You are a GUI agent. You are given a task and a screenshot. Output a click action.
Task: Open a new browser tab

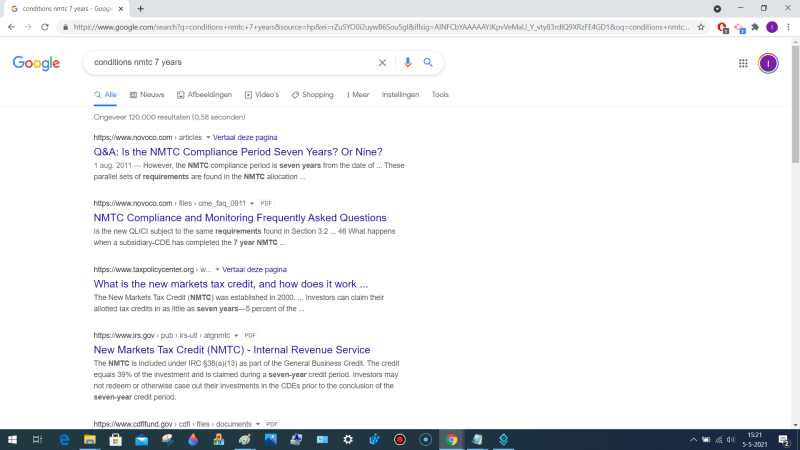(140, 9)
